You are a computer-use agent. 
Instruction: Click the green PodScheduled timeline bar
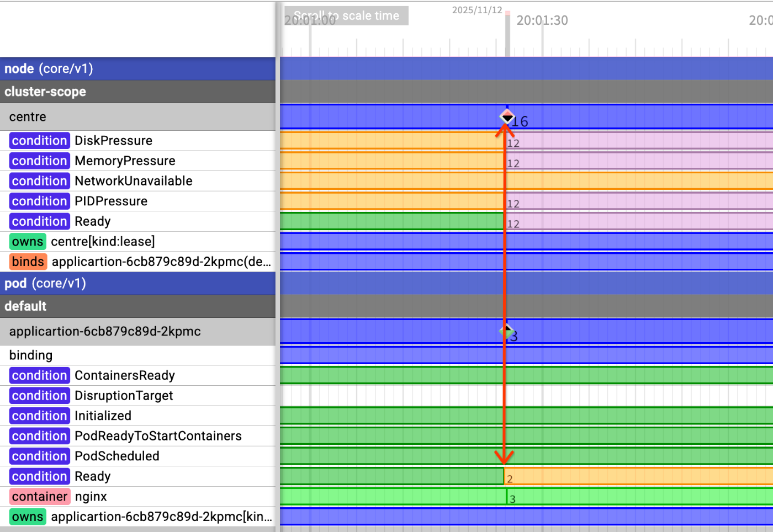click(x=527, y=456)
